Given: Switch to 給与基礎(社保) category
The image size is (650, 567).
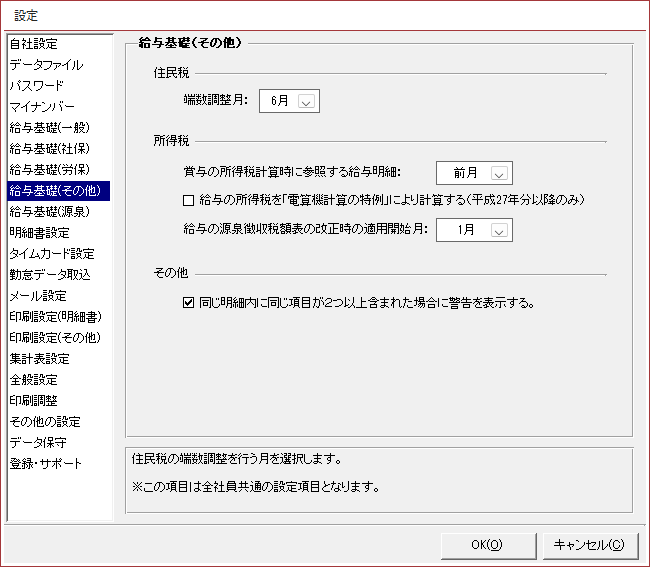Looking at the screenshot, I should pyautogui.click(x=49, y=149).
